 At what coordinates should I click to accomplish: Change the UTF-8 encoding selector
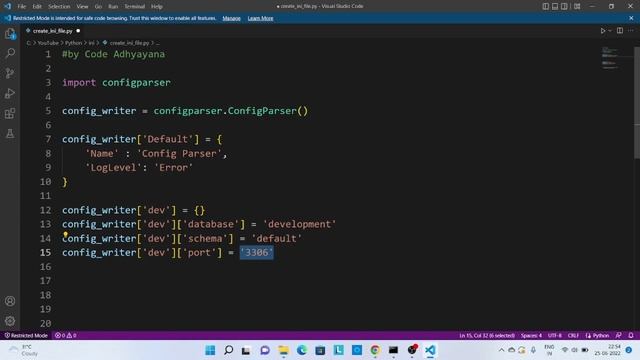click(x=555, y=336)
